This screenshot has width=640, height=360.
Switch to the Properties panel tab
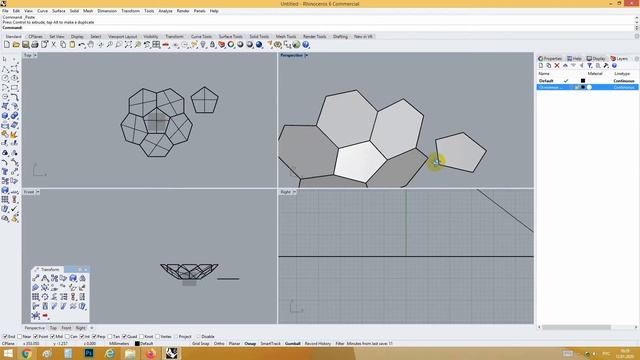550,58
